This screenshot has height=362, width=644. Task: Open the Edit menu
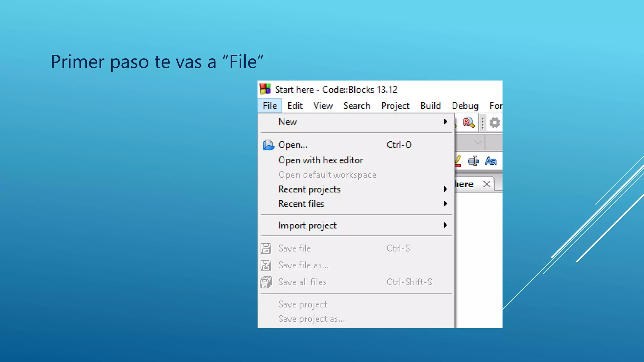click(x=295, y=106)
